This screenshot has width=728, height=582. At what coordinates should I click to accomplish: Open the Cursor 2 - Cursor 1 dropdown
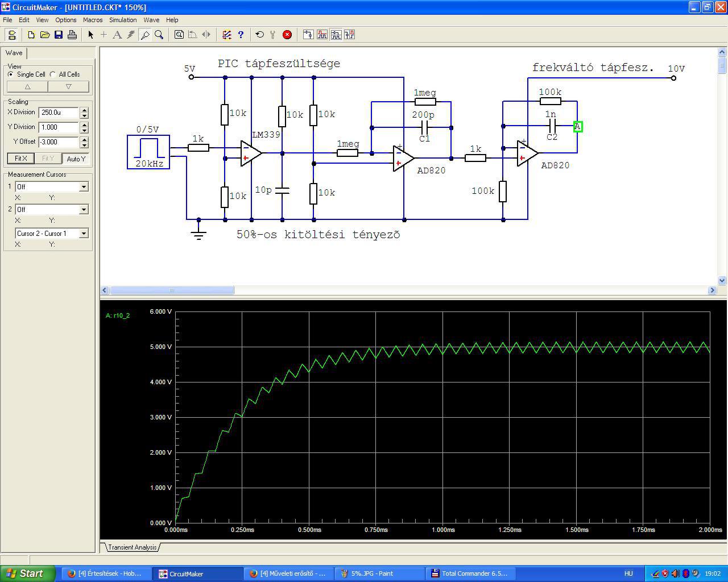pos(84,233)
